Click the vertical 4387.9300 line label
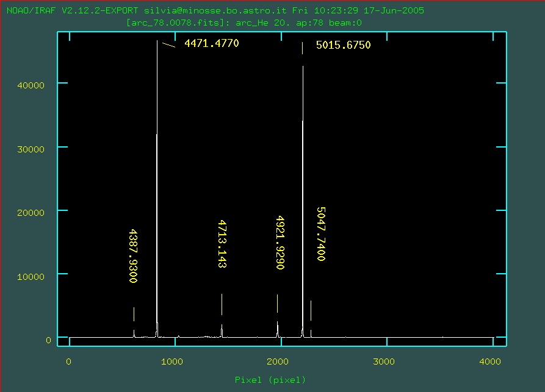This screenshot has width=545, height=392. point(133,256)
